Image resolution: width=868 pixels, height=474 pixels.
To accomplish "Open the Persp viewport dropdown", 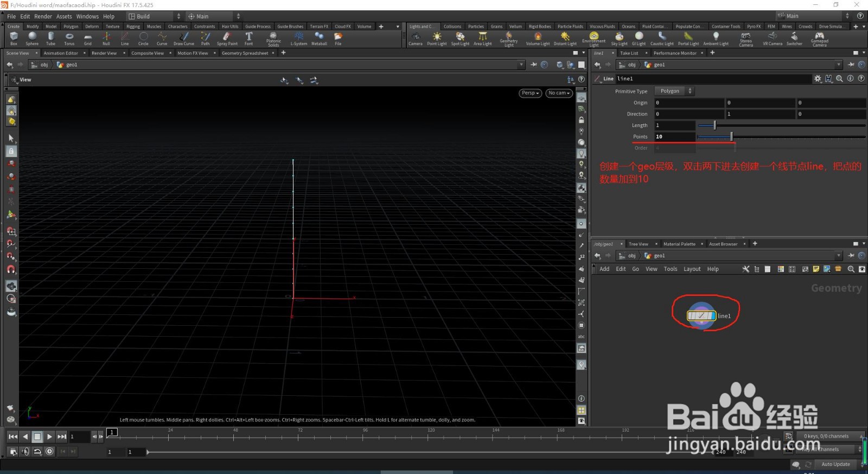I will pos(530,93).
